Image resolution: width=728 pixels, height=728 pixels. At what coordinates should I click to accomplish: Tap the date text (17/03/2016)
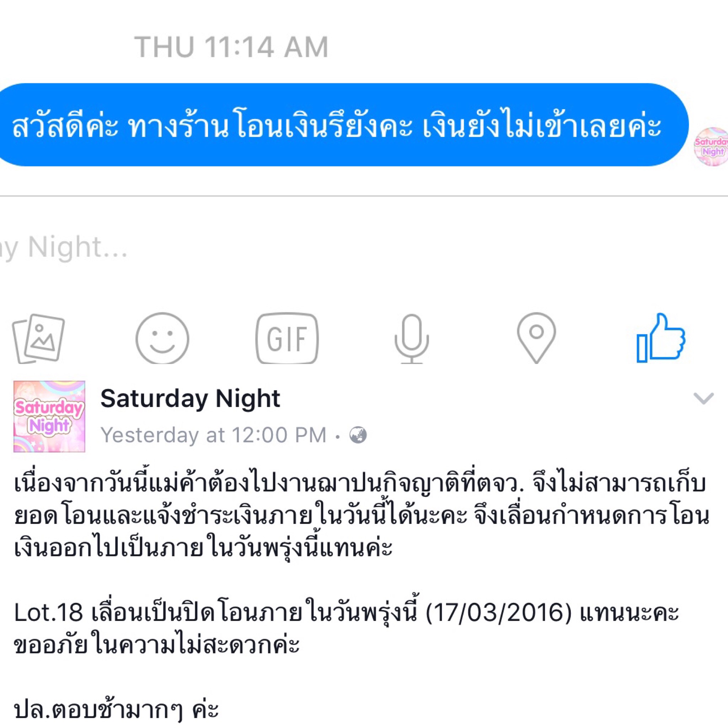coord(498,613)
